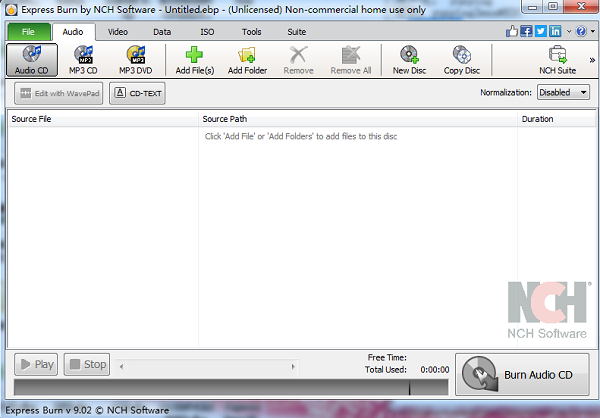Minimize the Express Burn window
Screen dimensions: 600x418
tap(532, 7)
